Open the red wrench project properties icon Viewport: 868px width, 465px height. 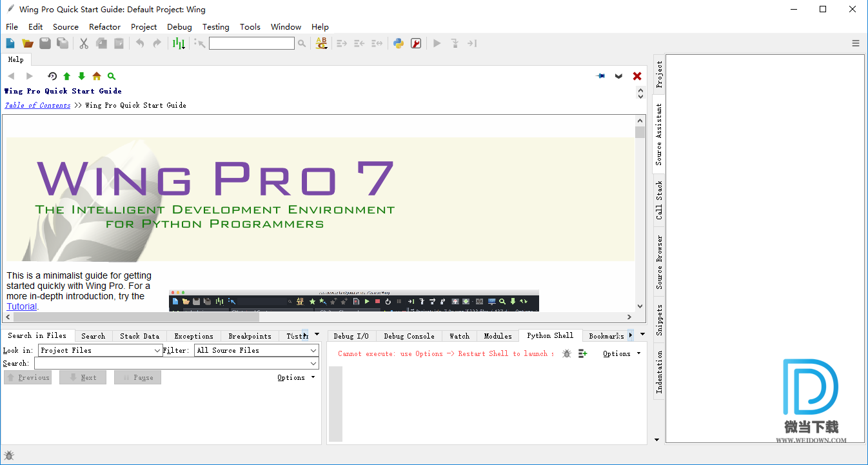point(416,43)
